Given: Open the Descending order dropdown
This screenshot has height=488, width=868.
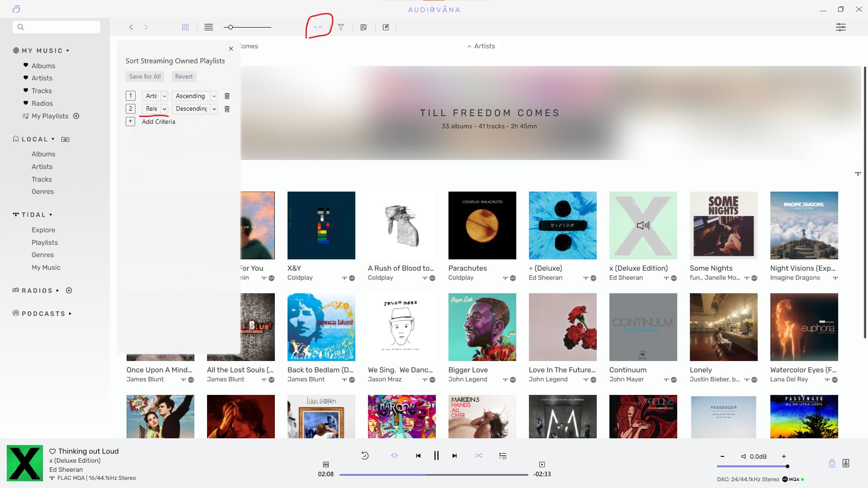Looking at the screenshot, I should [x=194, y=109].
